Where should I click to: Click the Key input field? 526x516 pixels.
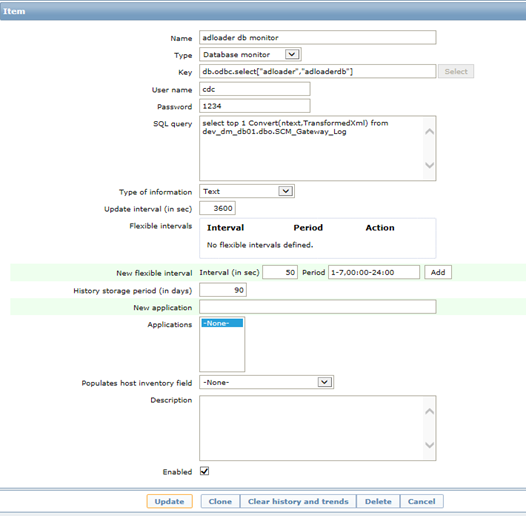(x=317, y=71)
